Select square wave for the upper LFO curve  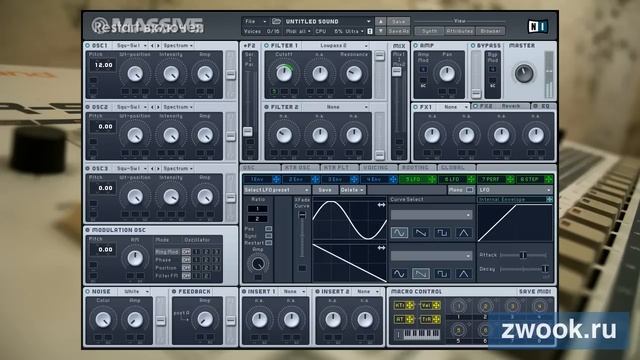click(442, 233)
